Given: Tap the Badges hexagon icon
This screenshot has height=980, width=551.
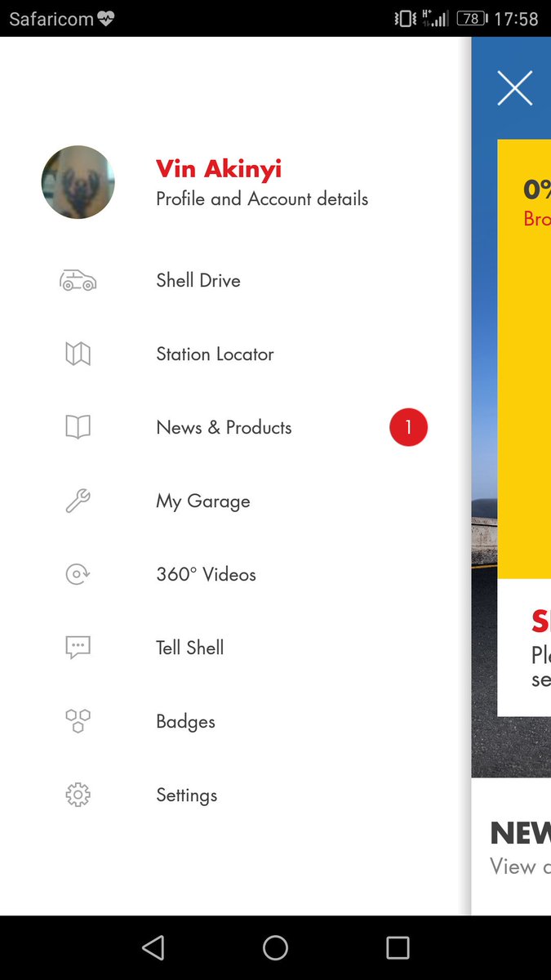Looking at the screenshot, I should point(78,721).
